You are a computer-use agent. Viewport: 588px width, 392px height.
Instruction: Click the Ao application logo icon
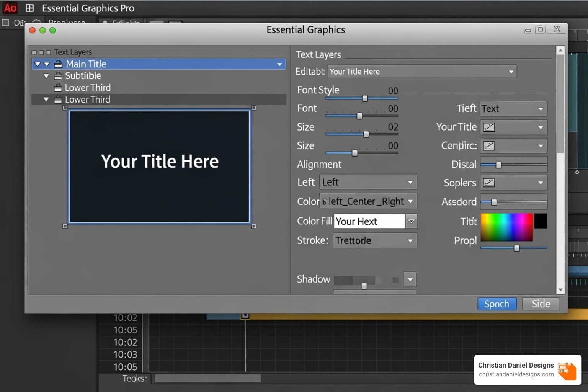10,8
